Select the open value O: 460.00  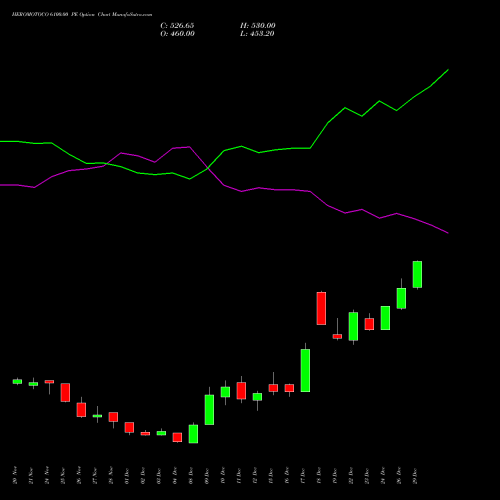click(x=177, y=34)
